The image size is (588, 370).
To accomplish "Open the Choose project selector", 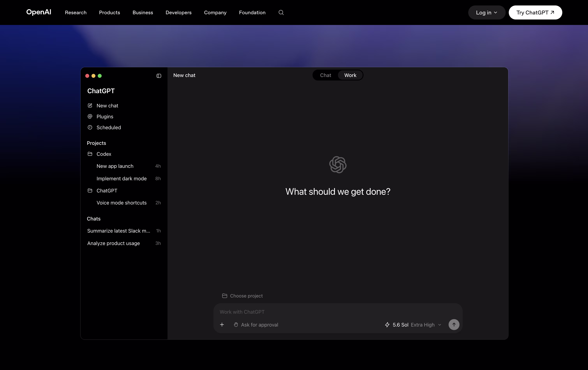I will [242, 296].
